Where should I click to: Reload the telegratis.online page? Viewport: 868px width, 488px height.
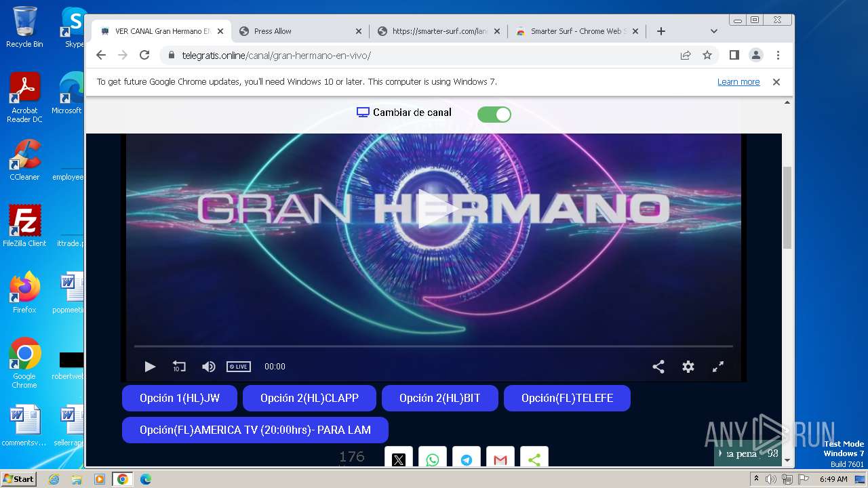[144, 56]
